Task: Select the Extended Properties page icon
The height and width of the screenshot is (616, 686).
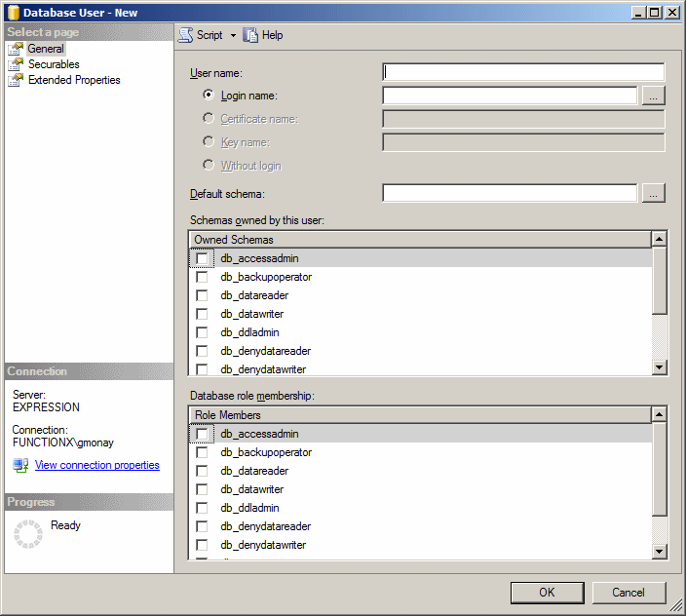Action: click(x=16, y=81)
